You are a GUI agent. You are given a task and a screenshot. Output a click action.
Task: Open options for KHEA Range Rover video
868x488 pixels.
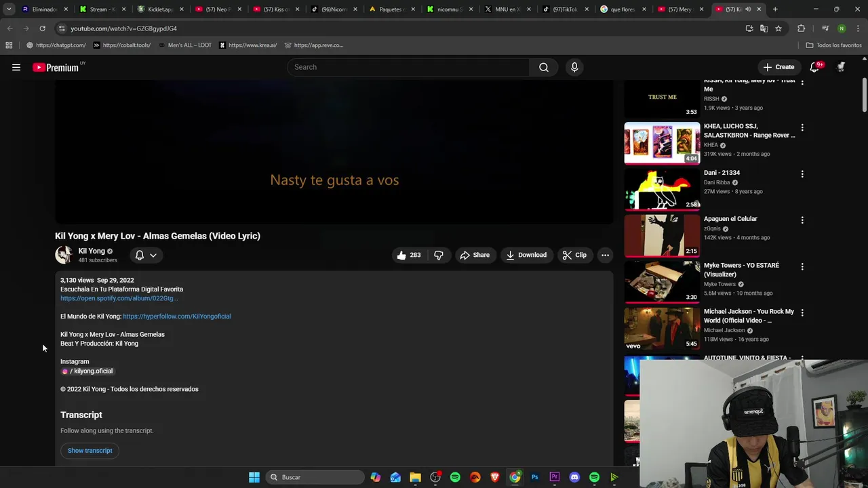tap(802, 127)
